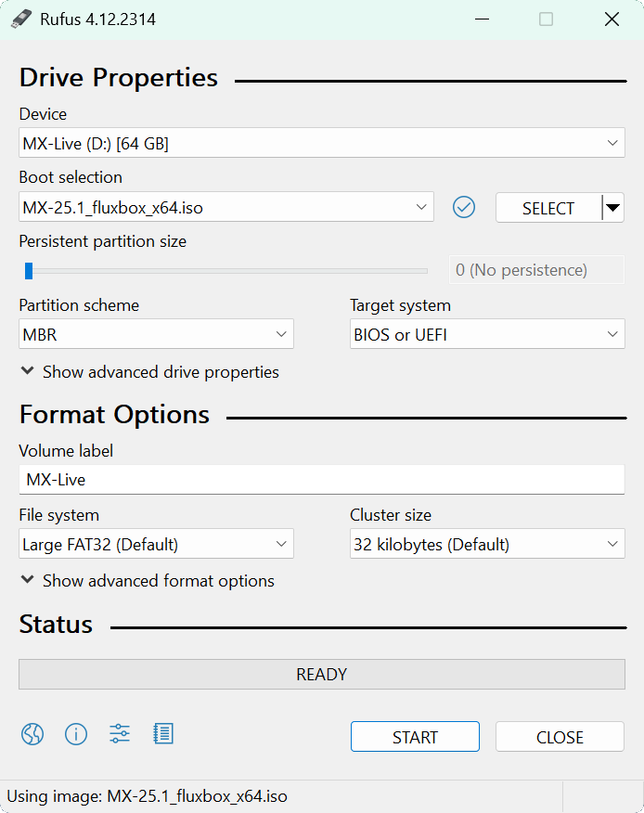Open the language globe icon

click(x=32, y=735)
